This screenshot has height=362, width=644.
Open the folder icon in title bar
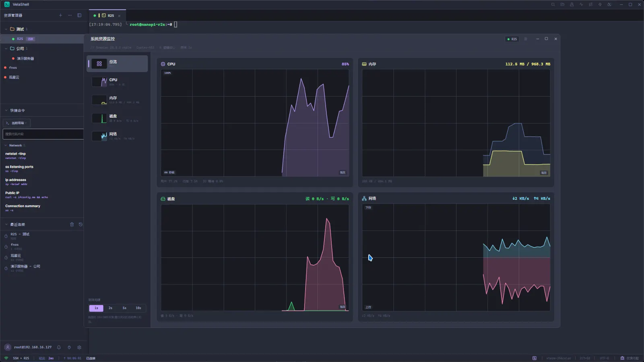point(562,4)
